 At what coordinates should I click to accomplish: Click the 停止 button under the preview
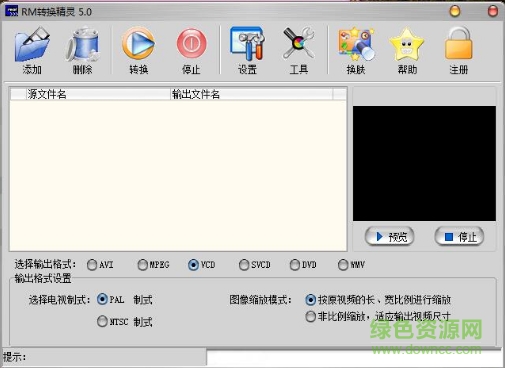[x=459, y=237]
